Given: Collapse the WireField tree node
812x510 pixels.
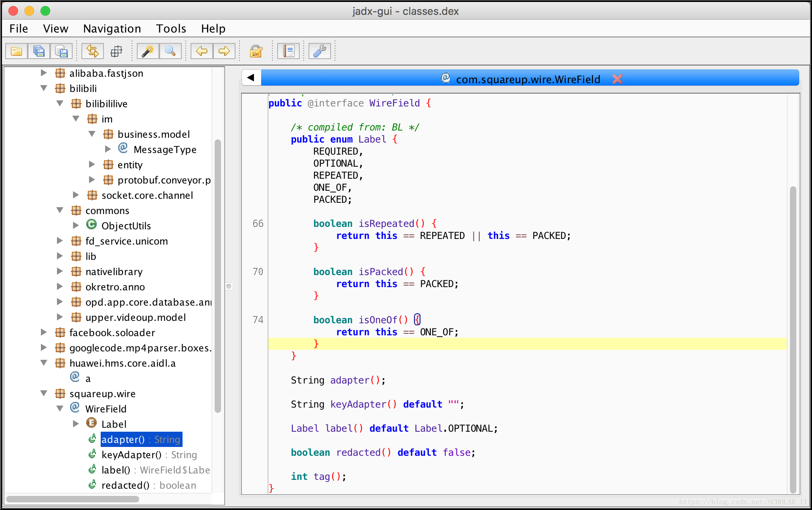Looking at the screenshot, I should tap(60, 409).
